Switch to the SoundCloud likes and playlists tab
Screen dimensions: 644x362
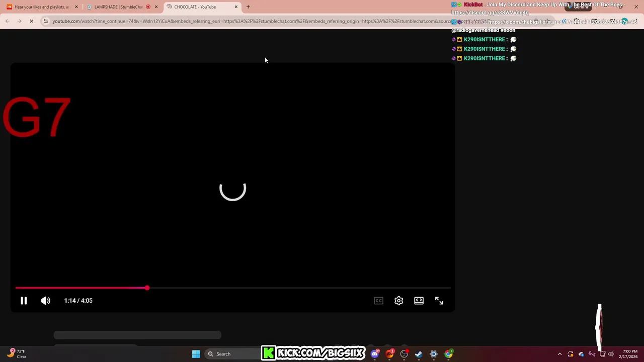[x=42, y=7]
